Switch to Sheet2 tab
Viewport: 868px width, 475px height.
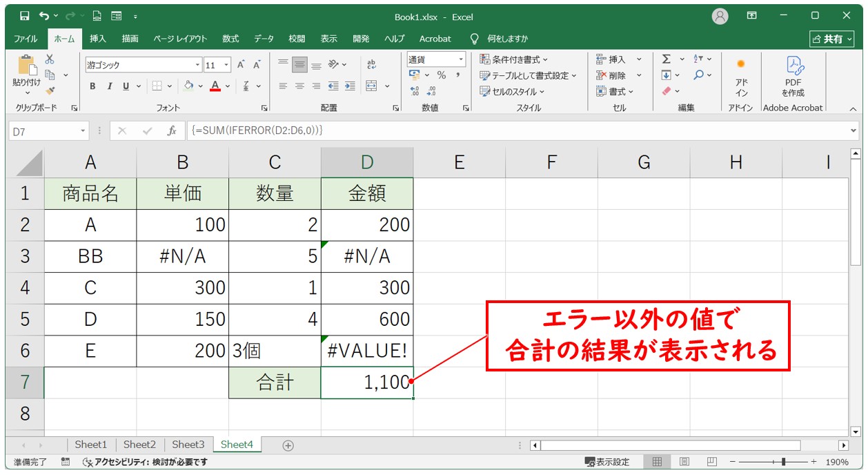pyautogui.click(x=139, y=445)
